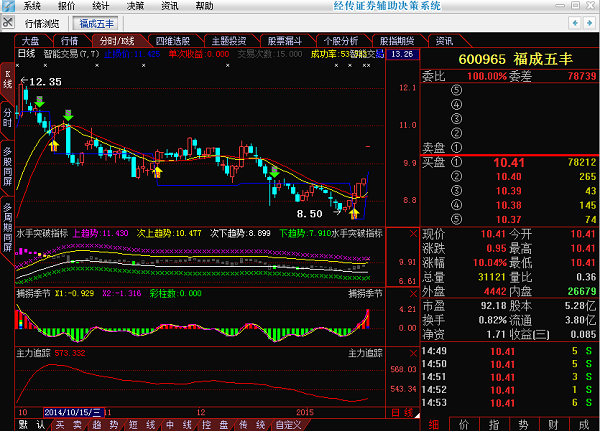Click the 14:49 trade tick row
Screen dimensions: 600x431
pos(509,351)
